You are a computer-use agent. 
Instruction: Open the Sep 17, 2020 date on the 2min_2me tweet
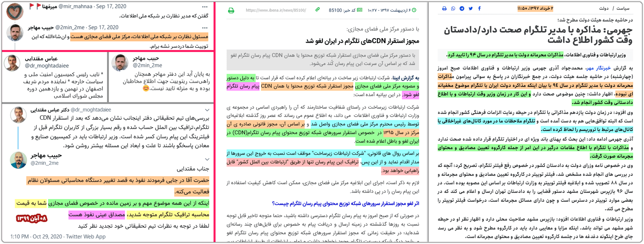click(x=103, y=27)
